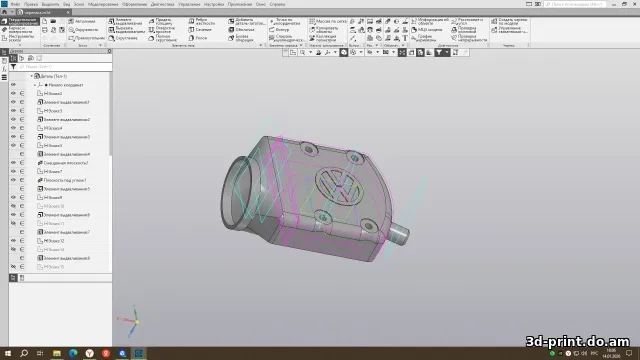Image resolution: width=640 pixels, height=360 pixels.
Task: Expand the Элементы тела ribbon group arrow
Action: pyautogui.click(x=261, y=45)
